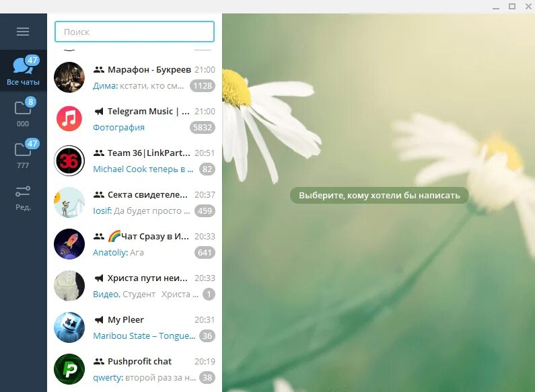Screen dimensions: 535x392
Task: Click 'Iosif: Да будет просто ...' preview
Action: tap(141, 211)
